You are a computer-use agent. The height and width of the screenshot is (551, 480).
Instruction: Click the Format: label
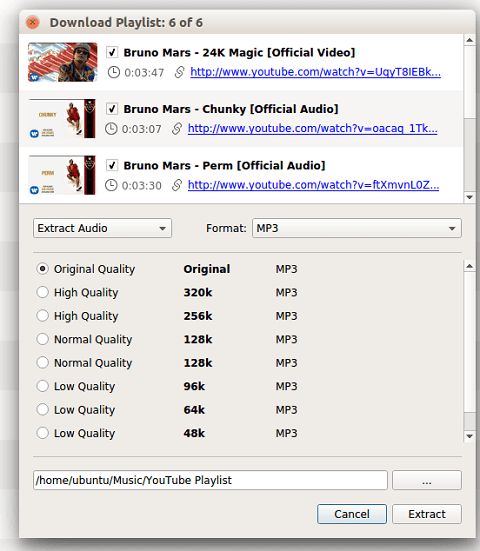coord(226,228)
